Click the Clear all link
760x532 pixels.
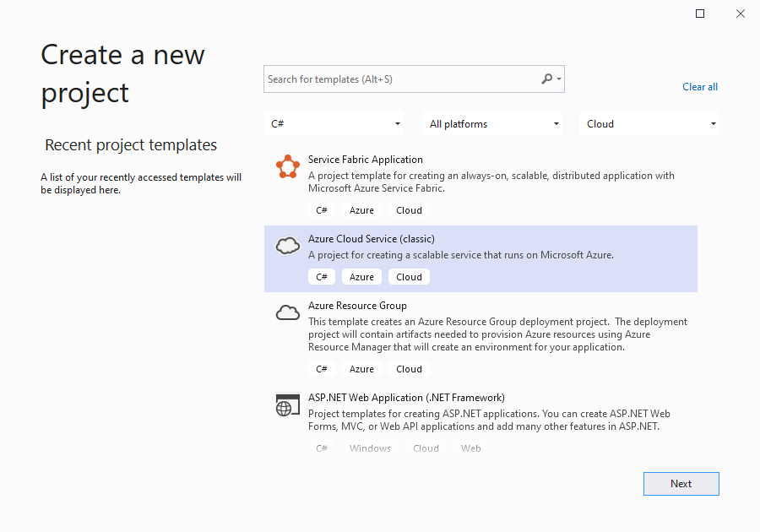[700, 87]
